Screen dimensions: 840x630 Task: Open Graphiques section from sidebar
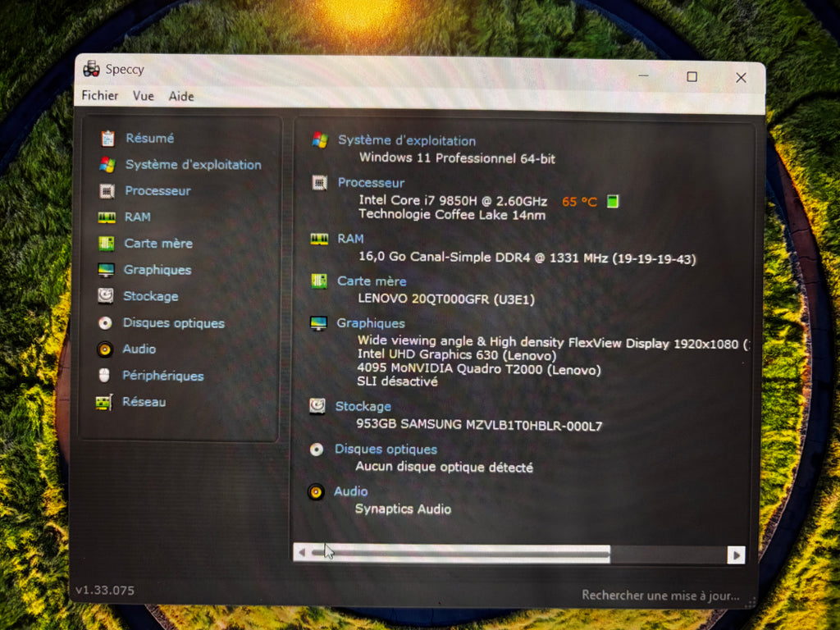pyautogui.click(x=157, y=269)
